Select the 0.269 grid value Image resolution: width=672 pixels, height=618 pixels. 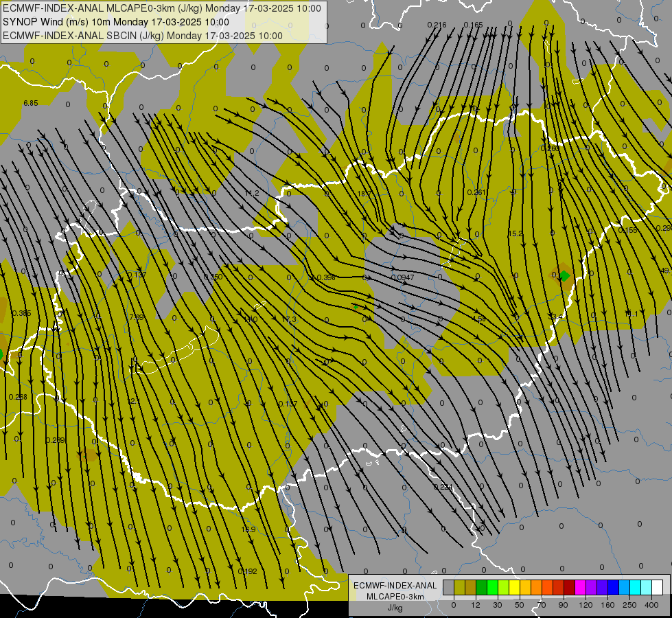[55, 440]
